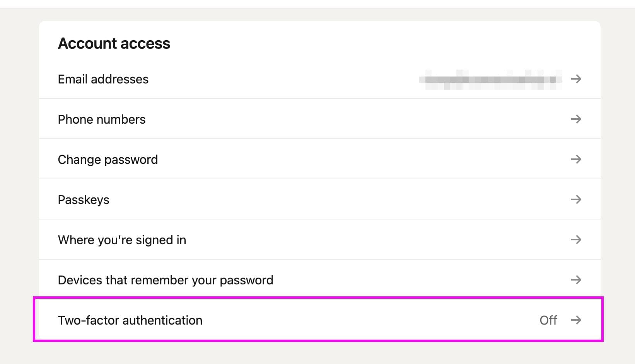Open the Phone numbers settings
This screenshot has width=635, height=364.
[101, 119]
